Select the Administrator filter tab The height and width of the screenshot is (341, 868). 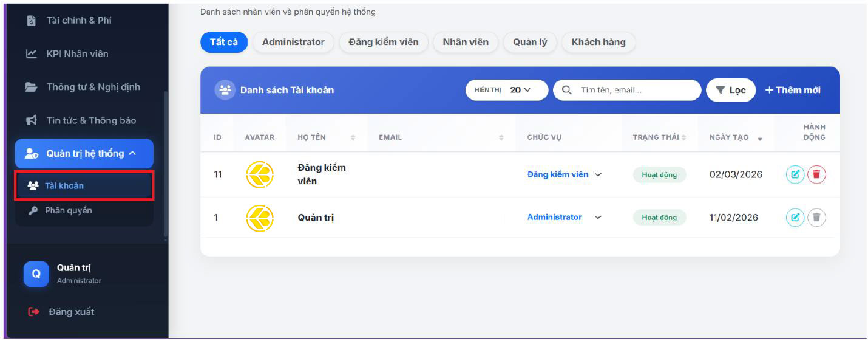pyautogui.click(x=293, y=42)
